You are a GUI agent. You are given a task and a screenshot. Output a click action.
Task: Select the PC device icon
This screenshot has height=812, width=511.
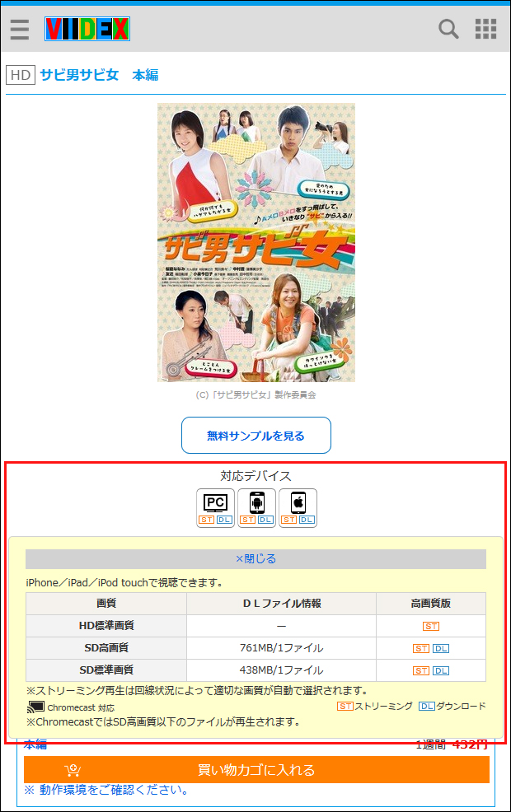pos(215,507)
